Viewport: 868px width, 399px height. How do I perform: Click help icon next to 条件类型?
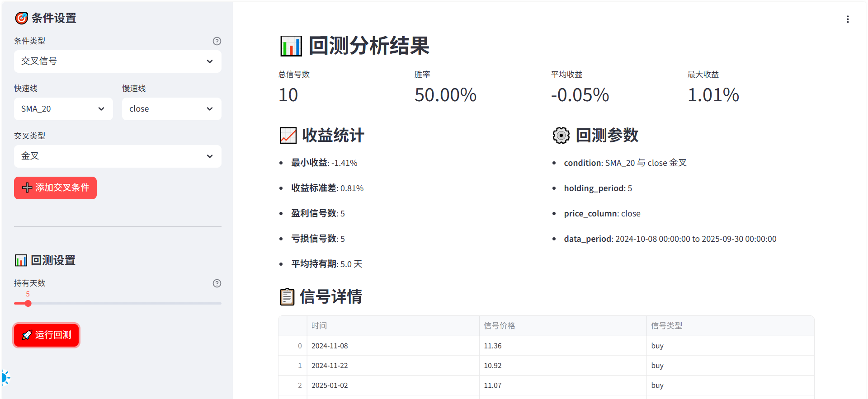click(x=217, y=41)
